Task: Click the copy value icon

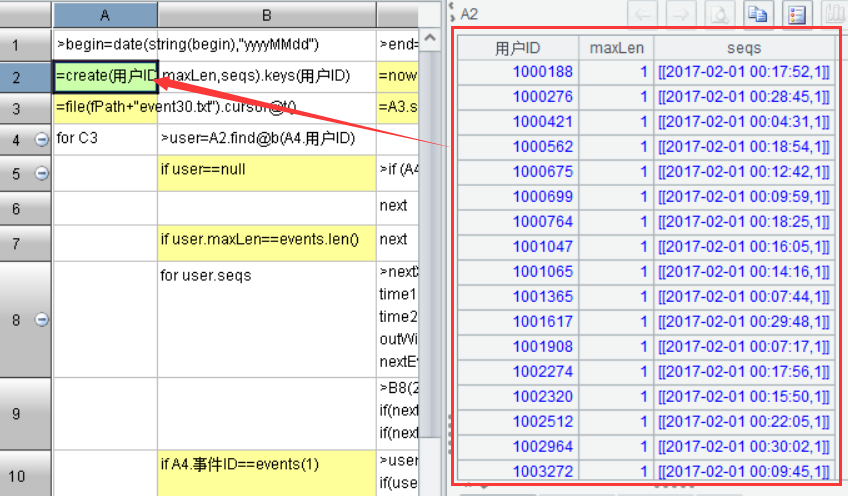Action: pos(758,14)
